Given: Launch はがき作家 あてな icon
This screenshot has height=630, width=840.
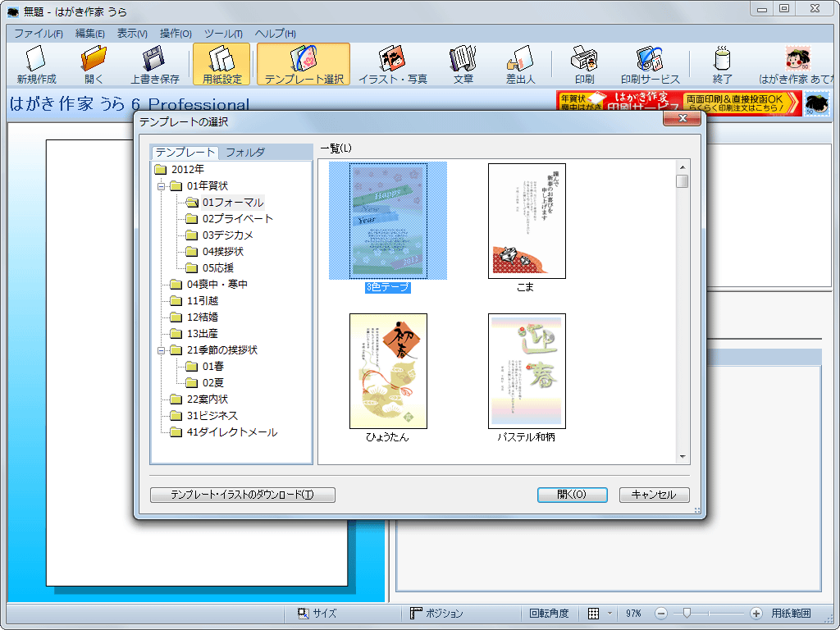Looking at the screenshot, I should click(797, 65).
